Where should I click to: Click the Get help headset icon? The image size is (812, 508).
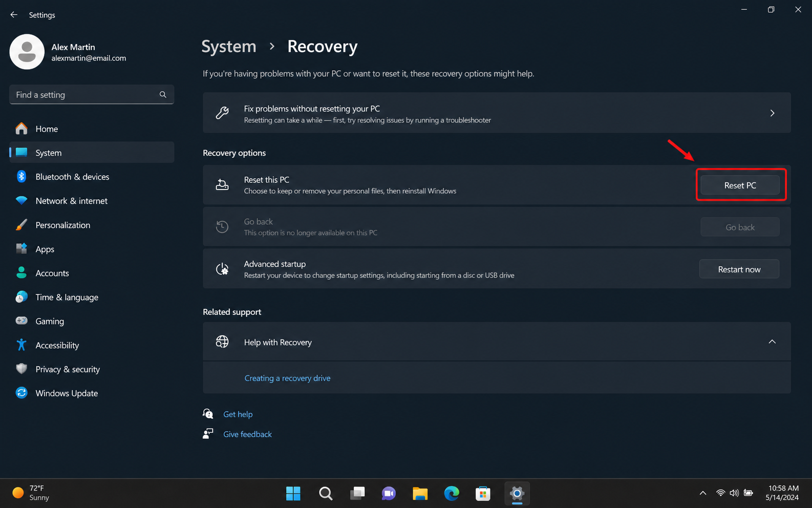[208, 414]
